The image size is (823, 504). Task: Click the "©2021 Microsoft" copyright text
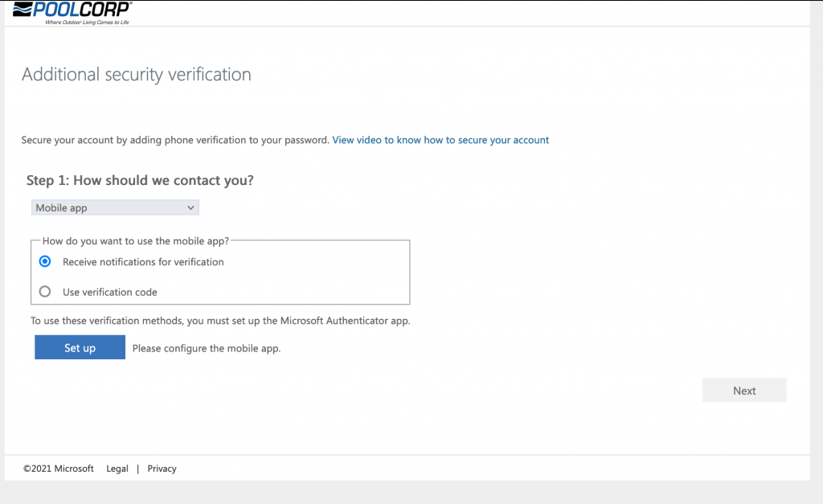[59, 469]
